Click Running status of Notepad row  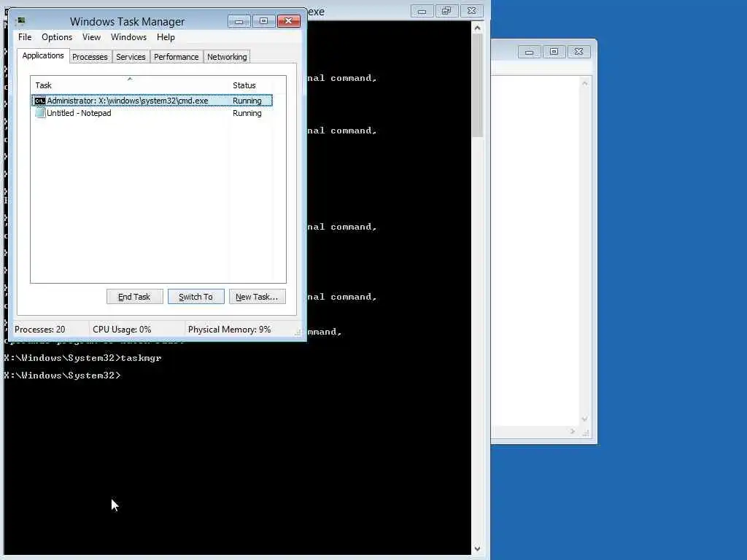click(247, 113)
